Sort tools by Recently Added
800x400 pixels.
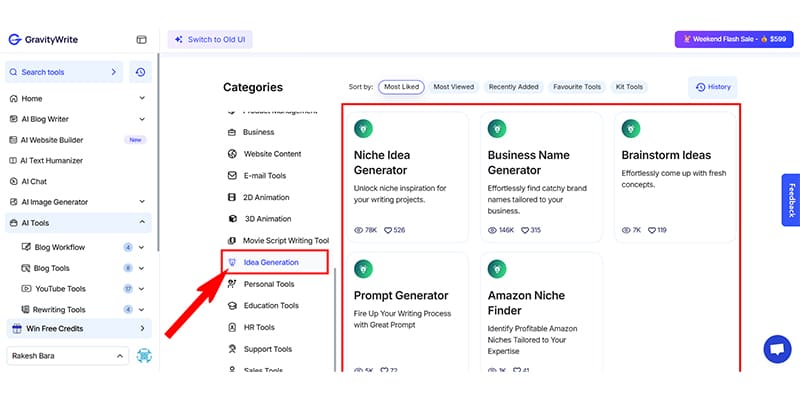(513, 87)
